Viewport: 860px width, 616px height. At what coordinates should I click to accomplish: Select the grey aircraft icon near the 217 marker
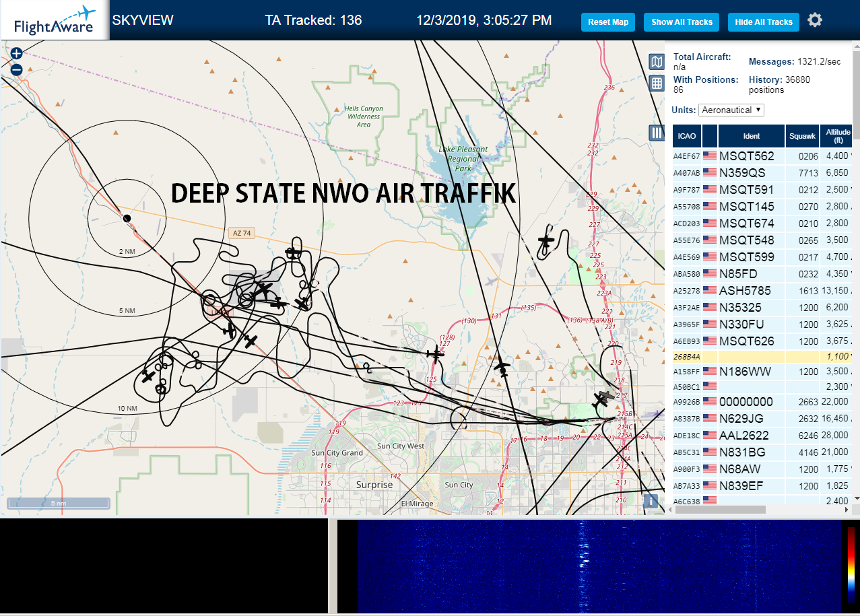[x=607, y=396]
